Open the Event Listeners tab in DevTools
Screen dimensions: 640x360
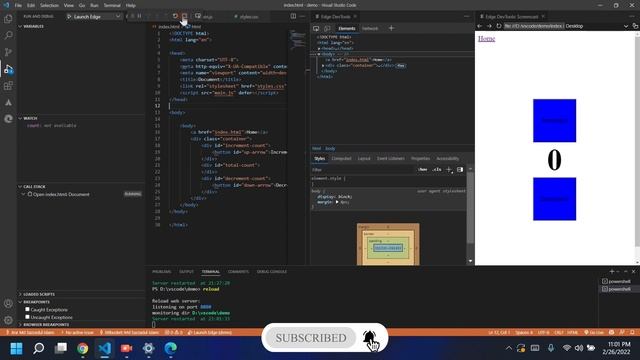pyautogui.click(x=391, y=159)
